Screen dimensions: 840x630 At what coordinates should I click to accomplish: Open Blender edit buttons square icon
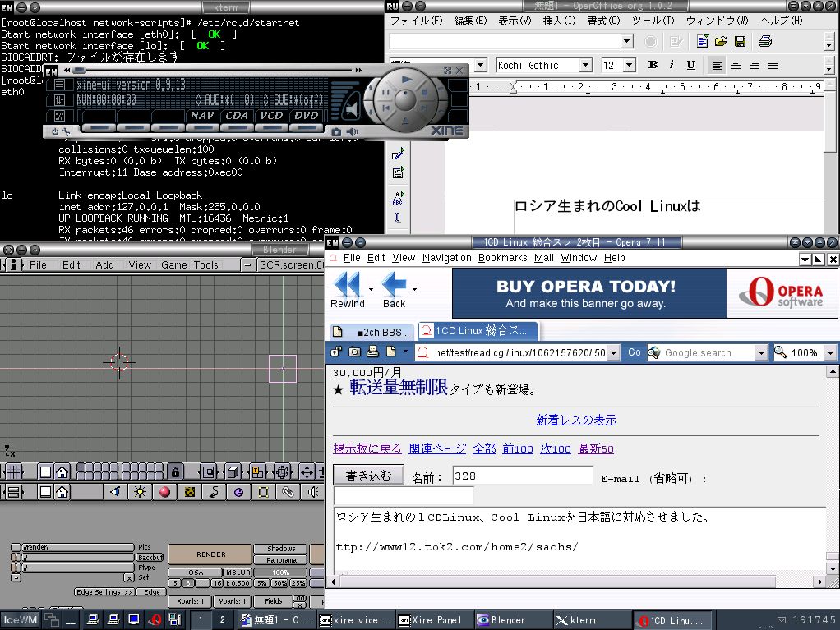[263, 491]
